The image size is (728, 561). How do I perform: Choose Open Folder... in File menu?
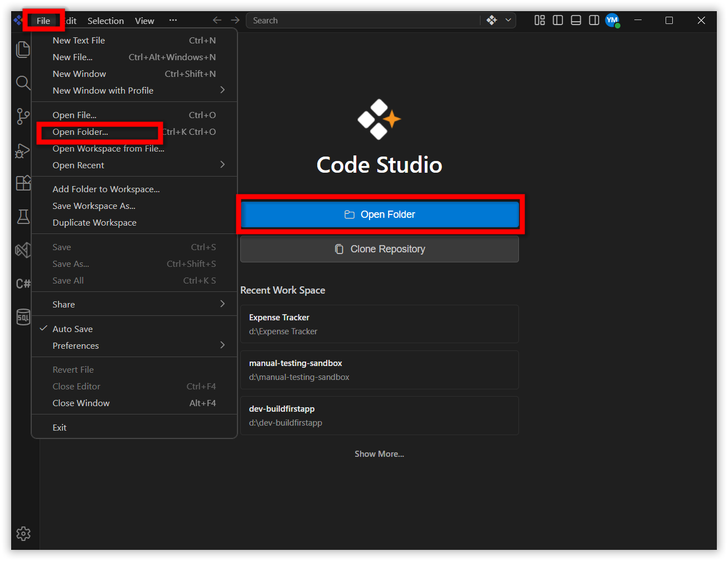pyautogui.click(x=134, y=131)
